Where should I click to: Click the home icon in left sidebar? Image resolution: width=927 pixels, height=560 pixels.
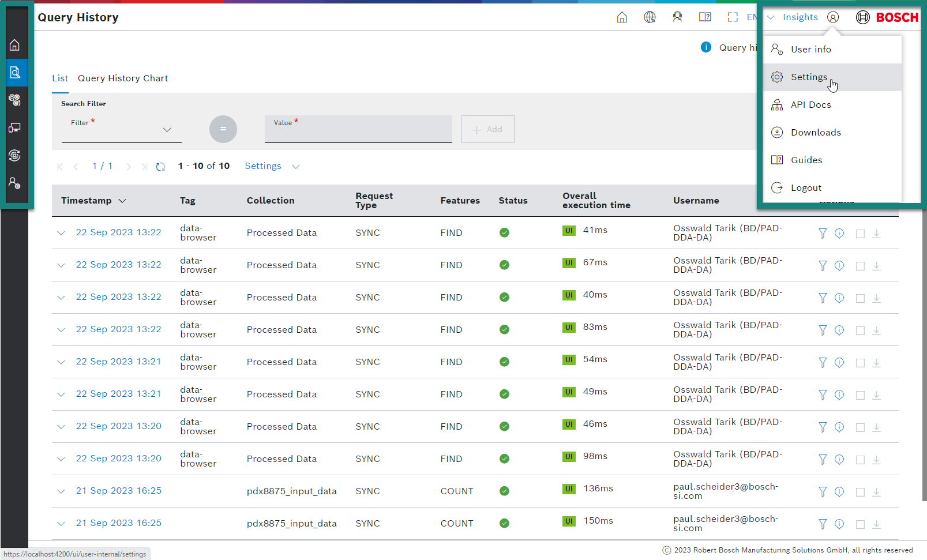[x=14, y=45]
